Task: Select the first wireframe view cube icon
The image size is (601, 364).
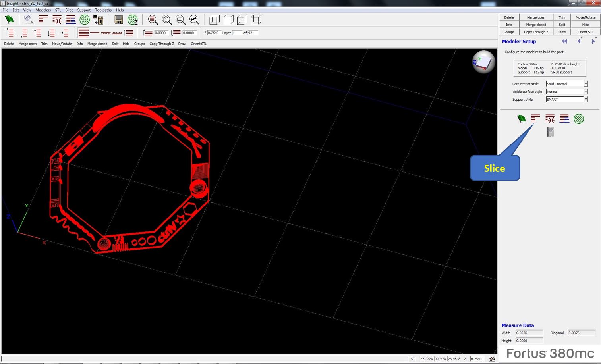Action: pos(215,19)
